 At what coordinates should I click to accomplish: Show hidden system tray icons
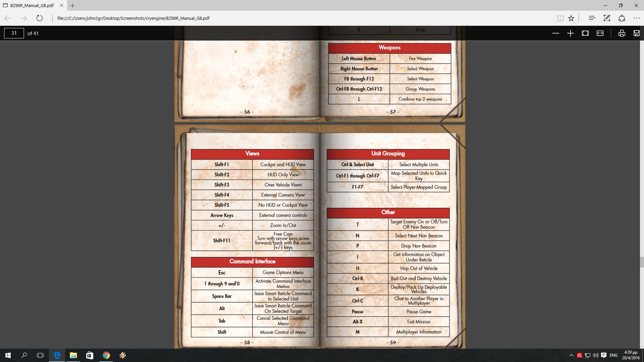click(x=571, y=355)
